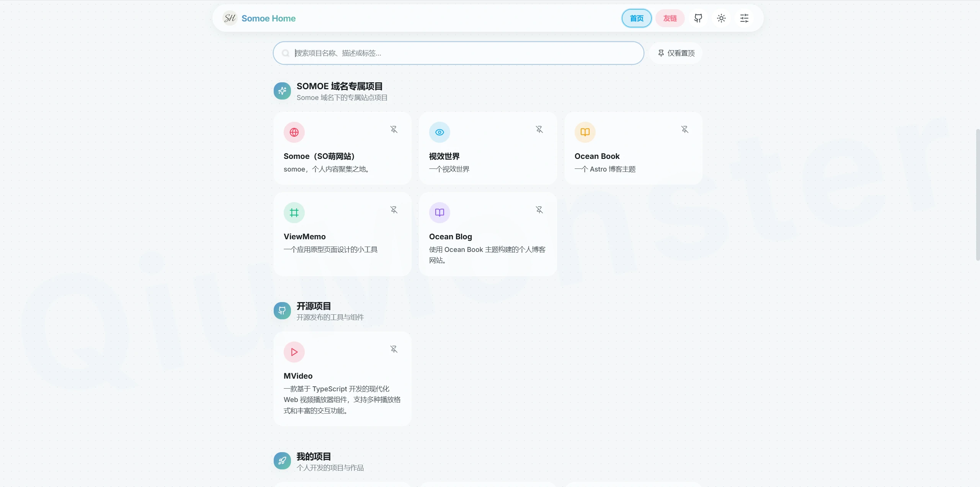Click the play icon on MVideo card
The height and width of the screenshot is (487, 980).
pos(294,352)
